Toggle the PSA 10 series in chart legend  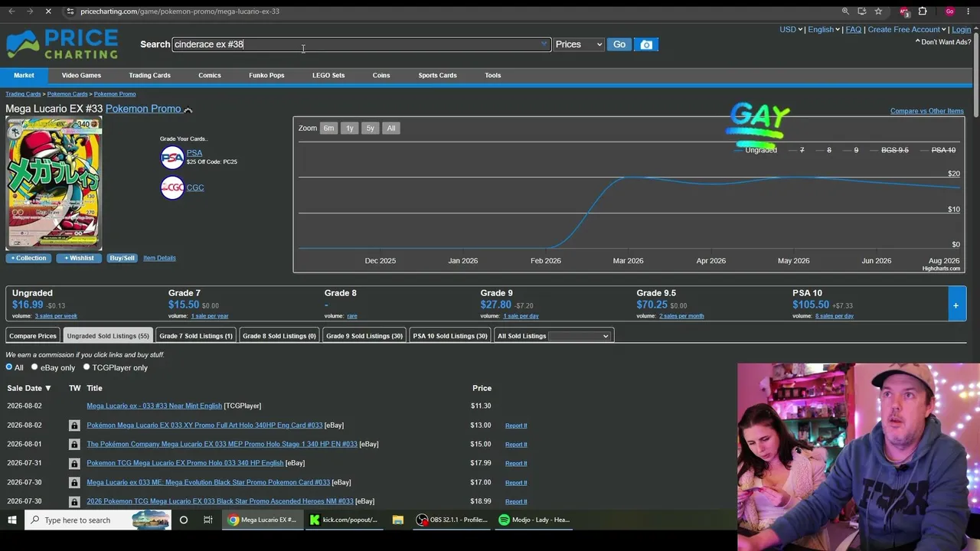937,150
